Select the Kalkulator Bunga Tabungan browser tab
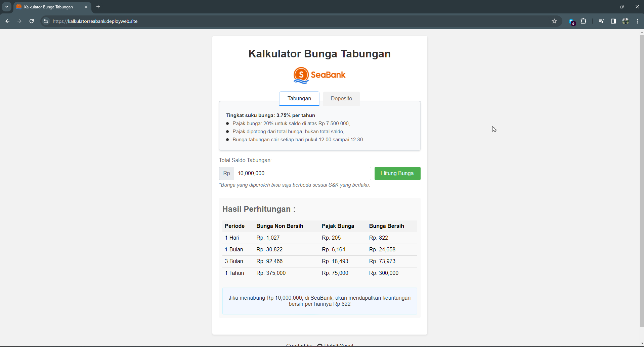The width and height of the screenshot is (644, 347). [52, 7]
